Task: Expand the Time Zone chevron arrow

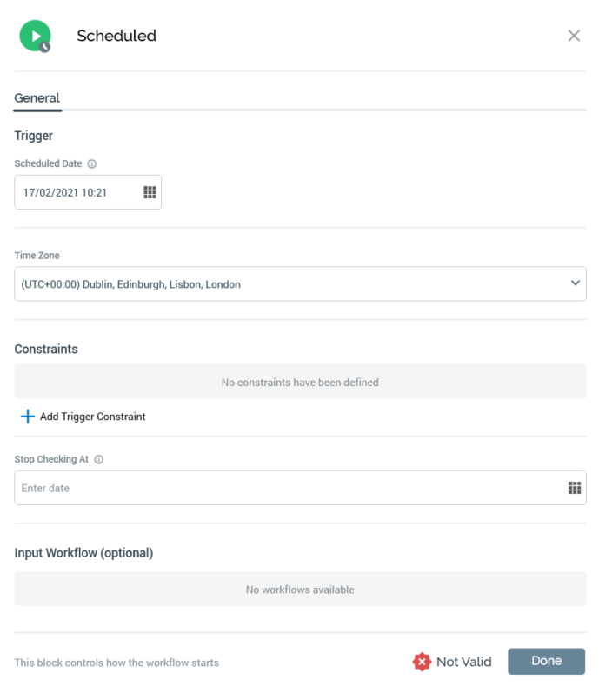Action: (x=575, y=283)
